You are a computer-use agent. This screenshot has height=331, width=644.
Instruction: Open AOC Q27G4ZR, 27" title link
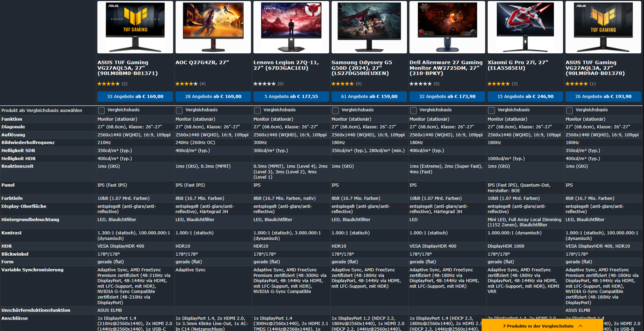point(202,62)
